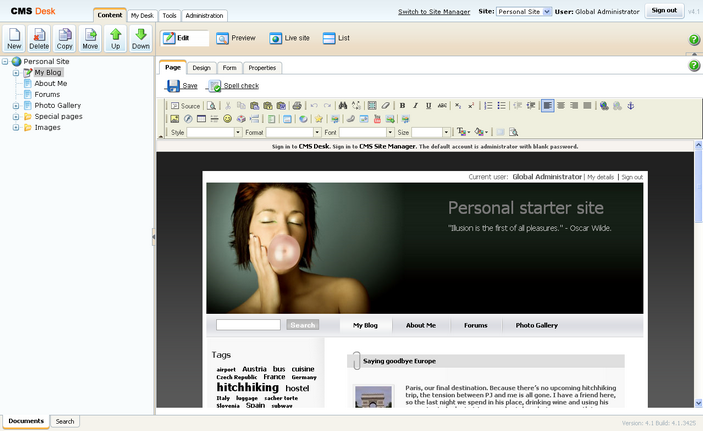Click the Delete document icon
The width and height of the screenshot is (703, 431).
coord(39,38)
